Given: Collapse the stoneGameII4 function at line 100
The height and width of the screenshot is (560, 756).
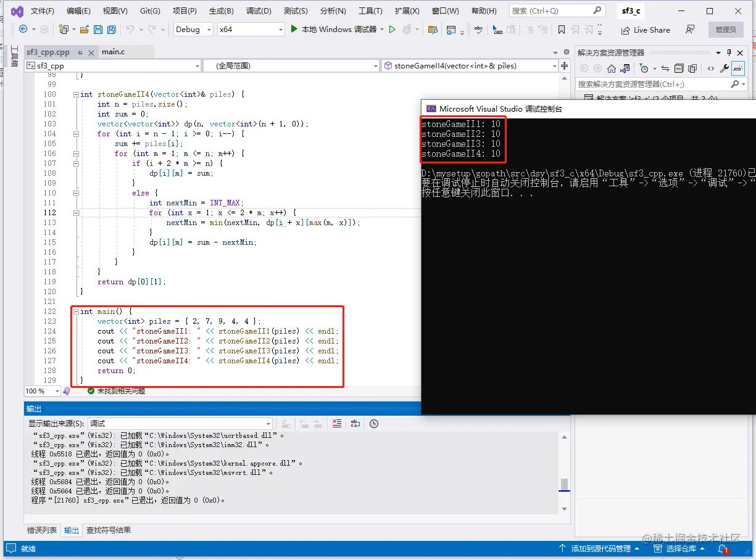Looking at the screenshot, I should [76, 94].
